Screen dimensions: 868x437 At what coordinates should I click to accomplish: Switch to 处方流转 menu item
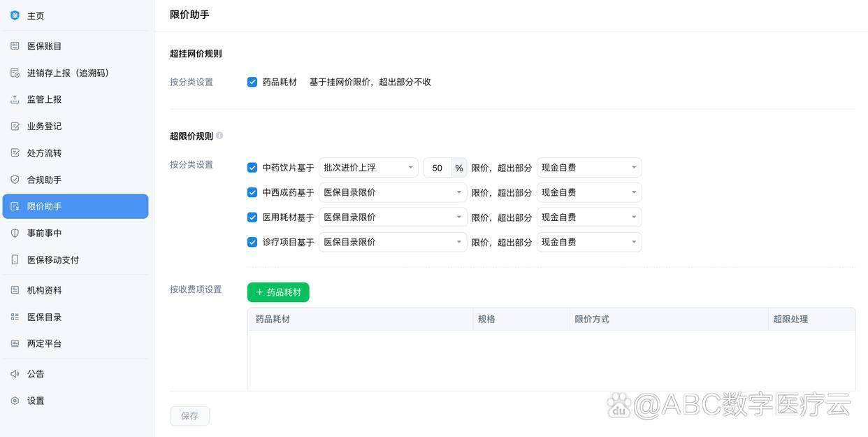(75, 152)
